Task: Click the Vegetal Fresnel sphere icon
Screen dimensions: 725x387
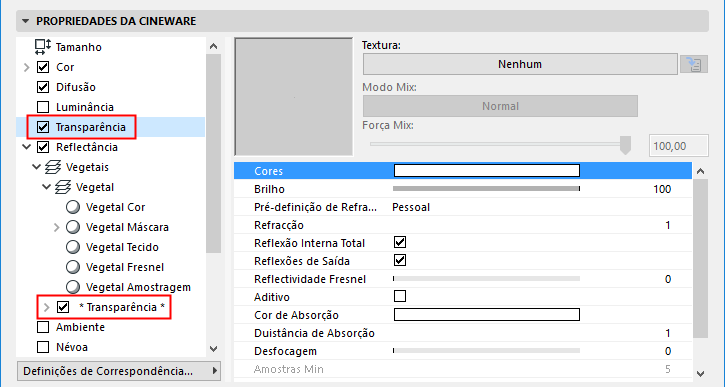Action: [x=73, y=267]
